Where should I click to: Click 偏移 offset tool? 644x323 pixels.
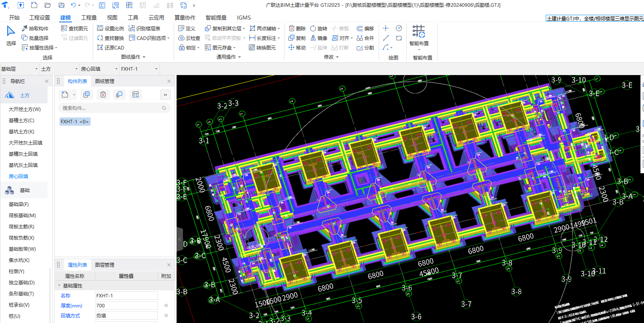click(365, 28)
